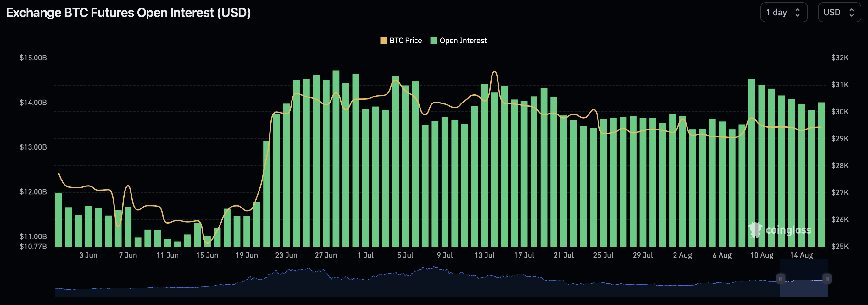The height and width of the screenshot is (305, 868).
Task: Click the highlighted range window in the mini chart
Action: [x=804, y=278]
